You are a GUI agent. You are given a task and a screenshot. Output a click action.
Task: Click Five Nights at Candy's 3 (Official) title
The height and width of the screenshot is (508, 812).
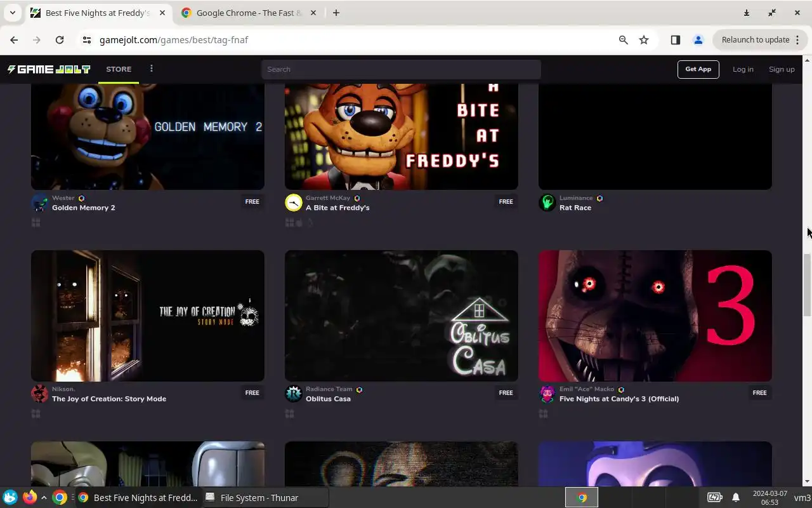(619, 399)
